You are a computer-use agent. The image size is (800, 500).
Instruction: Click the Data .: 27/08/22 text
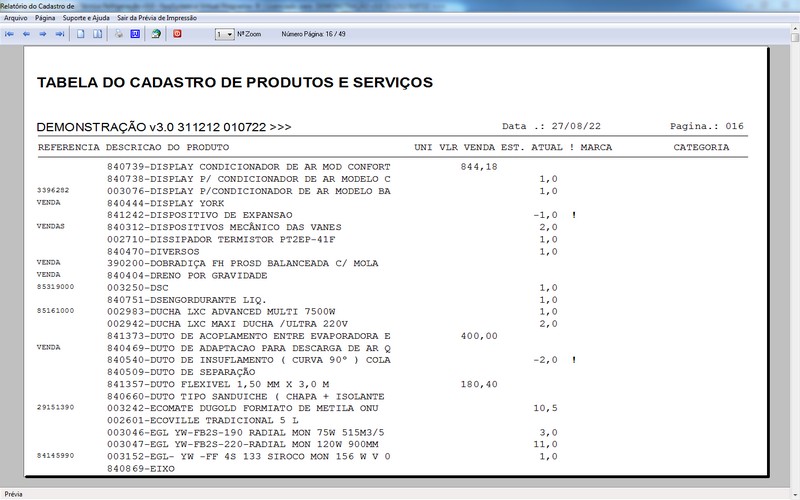click(x=551, y=126)
